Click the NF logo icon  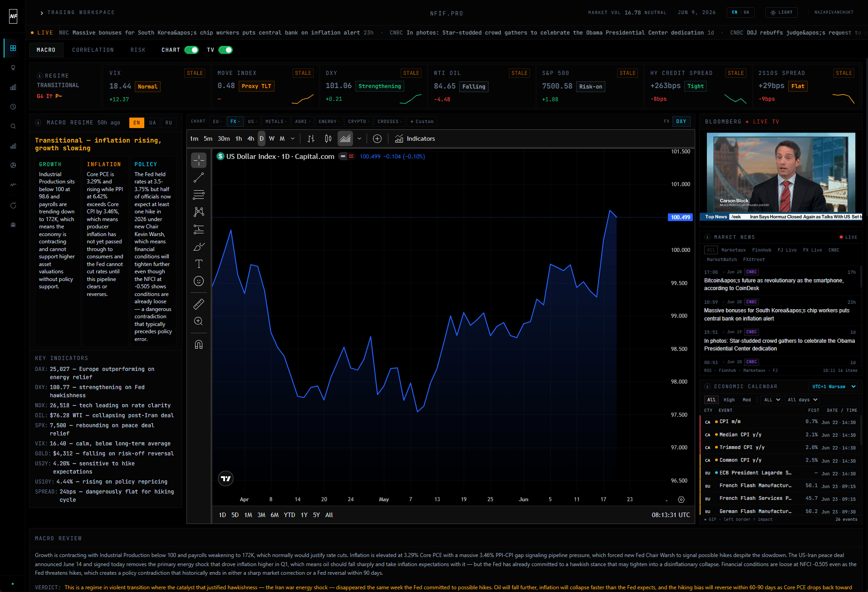point(13,16)
